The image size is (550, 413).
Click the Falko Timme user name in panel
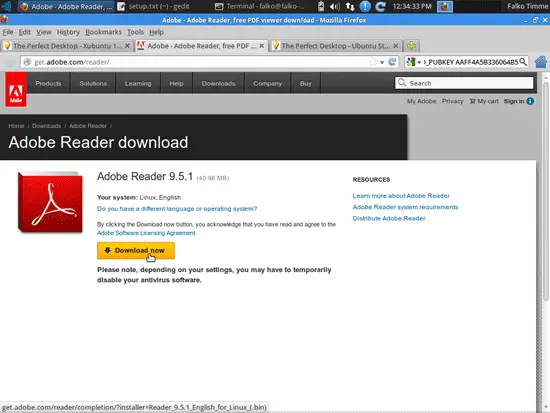(527, 6)
